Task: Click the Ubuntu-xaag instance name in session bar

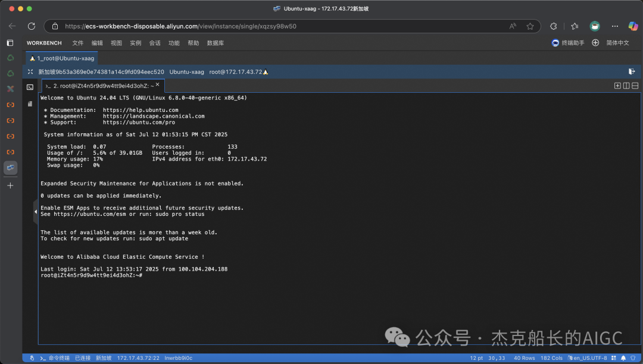Action: pyautogui.click(x=186, y=71)
